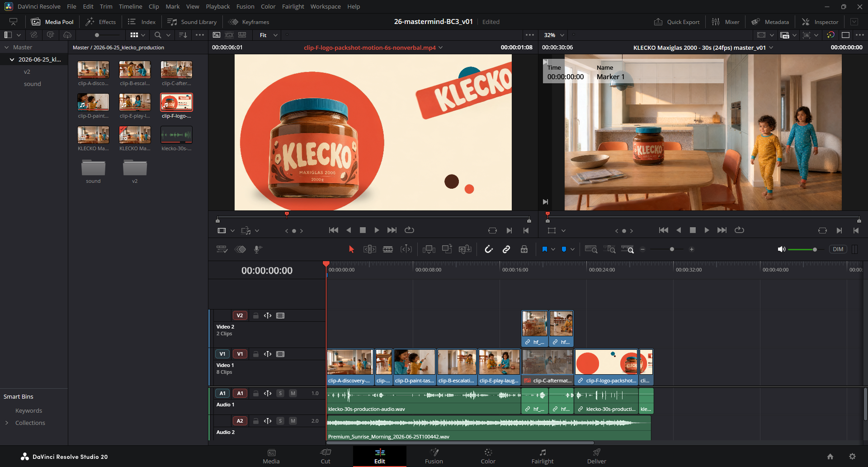This screenshot has width=868, height=467.
Task: Open the Inspector panel
Action: (x=820, y=22)
